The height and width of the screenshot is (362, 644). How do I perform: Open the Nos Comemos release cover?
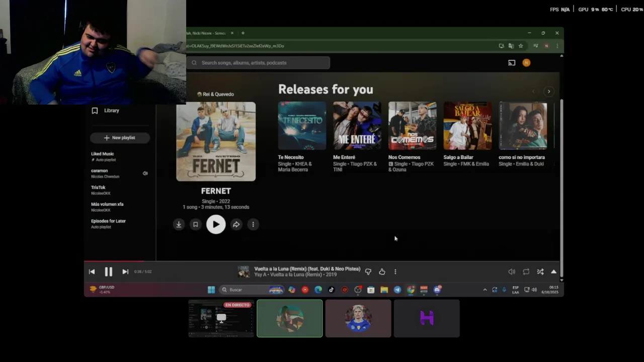point(413,126)
